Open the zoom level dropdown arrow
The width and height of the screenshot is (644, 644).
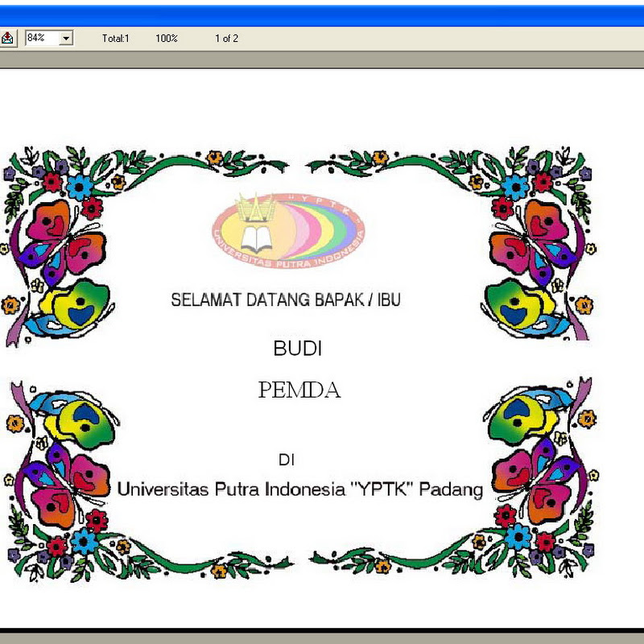[66, 39]
